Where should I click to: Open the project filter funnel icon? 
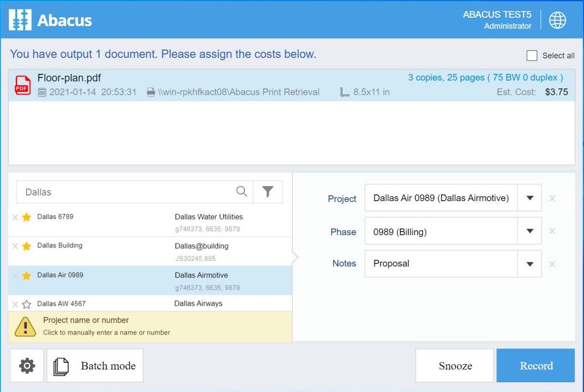tap(267, 191)
